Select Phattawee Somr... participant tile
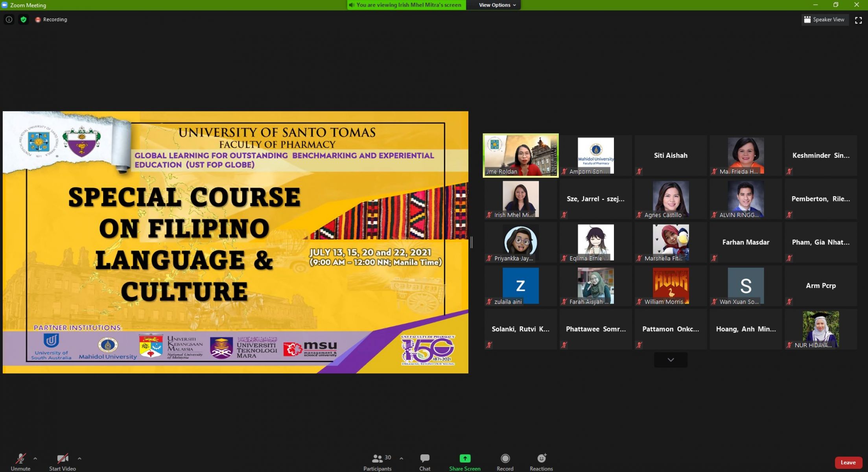The height and width of the screenshot is (472, 868). click(596, 329)
